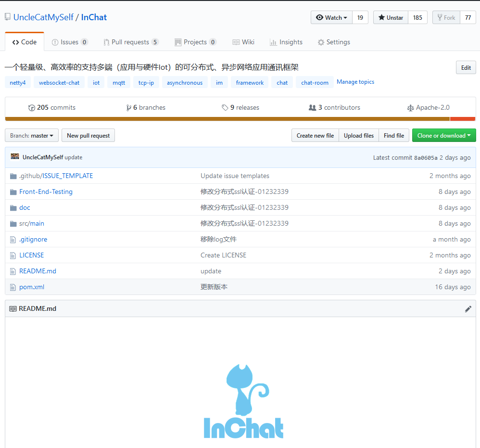This screenshot has width=480, height=448.
Task: Select the websocket-chat topic tag
Action: [x=59, y=83]
